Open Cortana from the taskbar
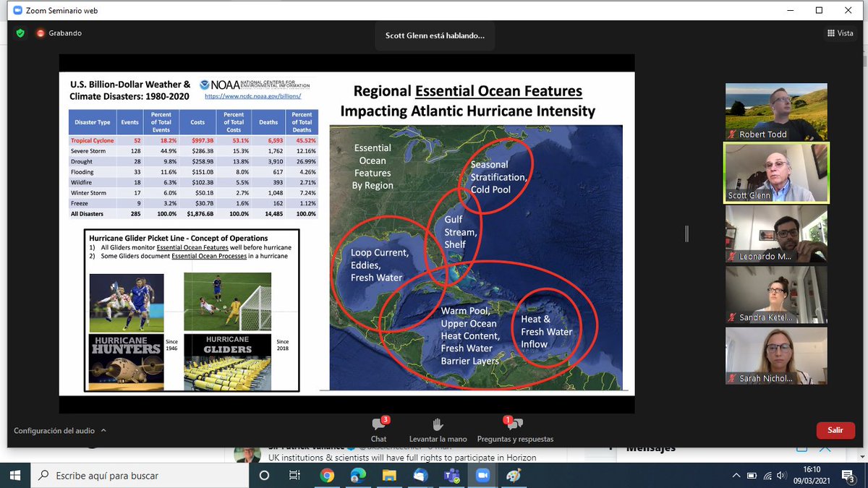868x488 pixels. tap(264, 475)
